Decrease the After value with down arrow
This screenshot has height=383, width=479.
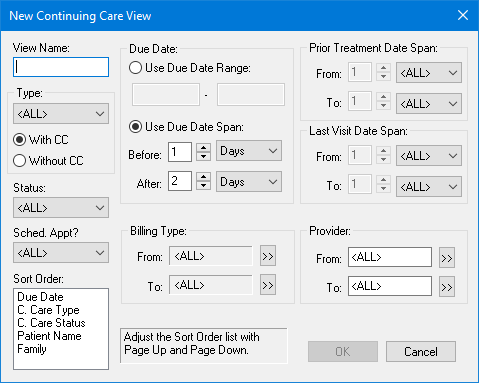[203, 185]
